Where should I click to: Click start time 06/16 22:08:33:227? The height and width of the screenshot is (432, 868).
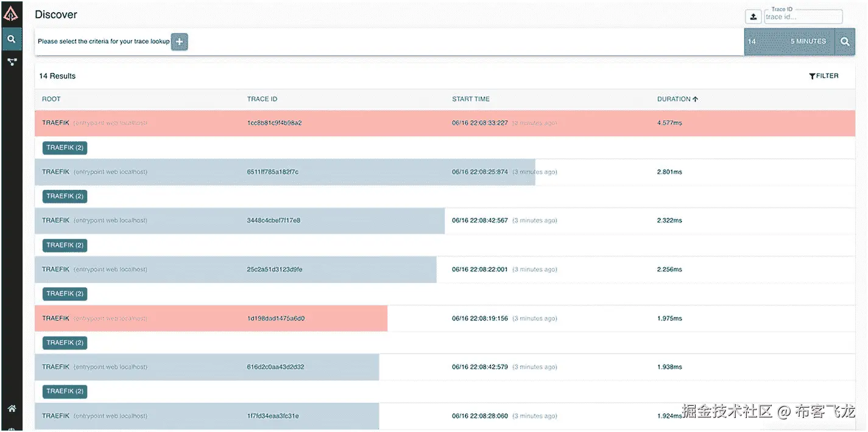point(480,123)
